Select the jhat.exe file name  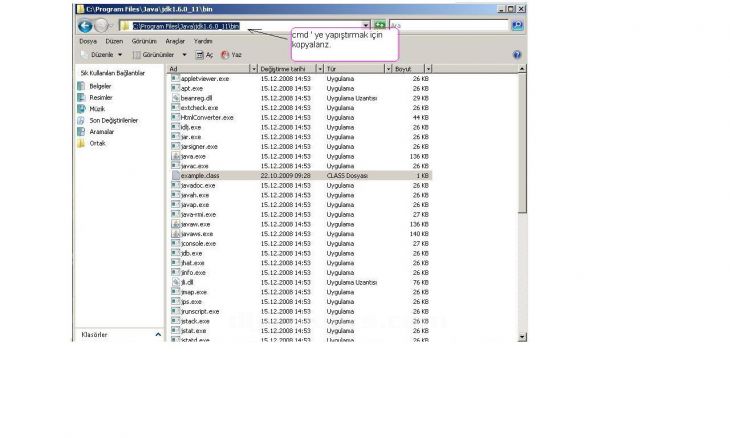pyautogui.click(x=193, y=263)
